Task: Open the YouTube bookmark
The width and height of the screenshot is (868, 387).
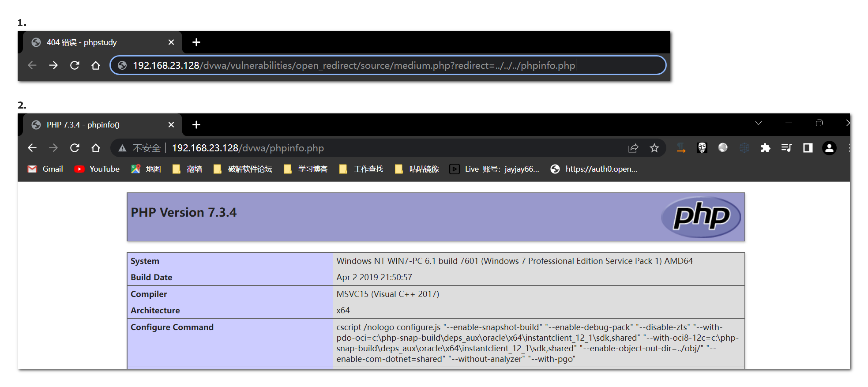Action: tap(97, 169)
